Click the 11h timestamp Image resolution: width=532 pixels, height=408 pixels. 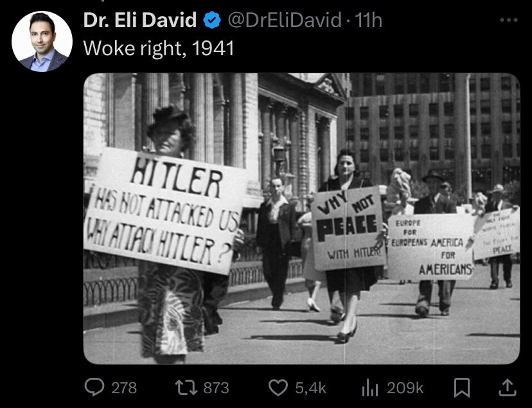click(368, 20)
